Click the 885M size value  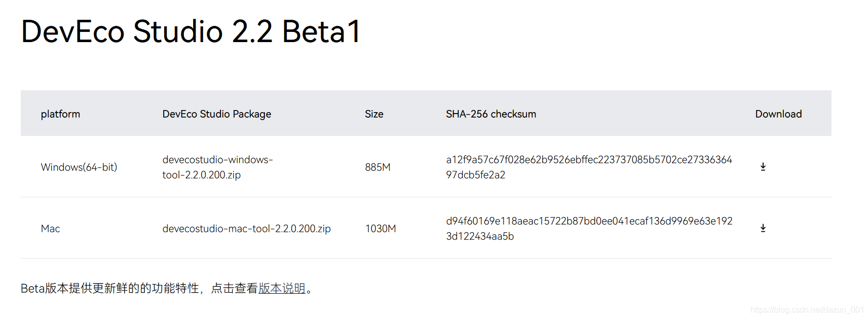[x=378, y=167]
